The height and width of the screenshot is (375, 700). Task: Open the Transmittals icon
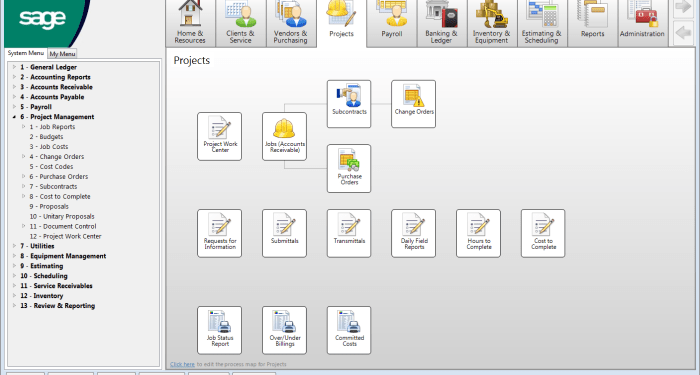pyautogui.click(x=349, y=233)
